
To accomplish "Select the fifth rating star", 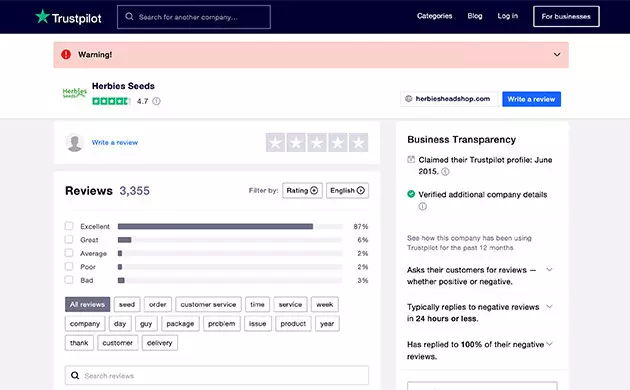I will (x=358, y=143).
